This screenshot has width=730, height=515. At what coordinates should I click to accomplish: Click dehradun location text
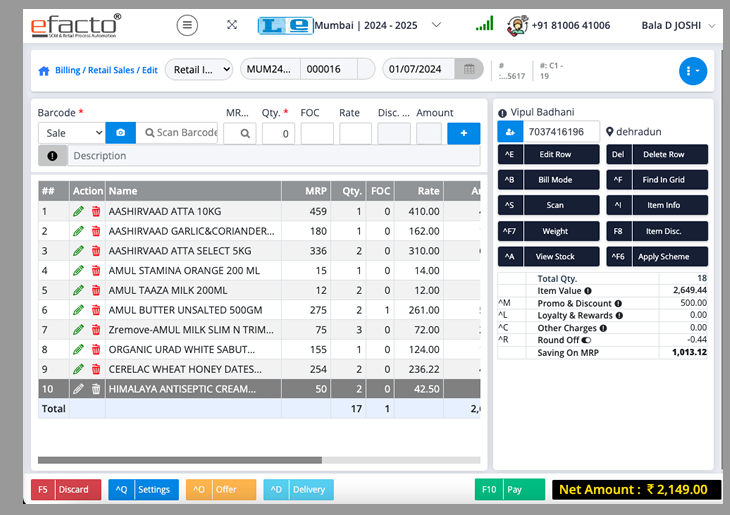click(x=639, y=132)
